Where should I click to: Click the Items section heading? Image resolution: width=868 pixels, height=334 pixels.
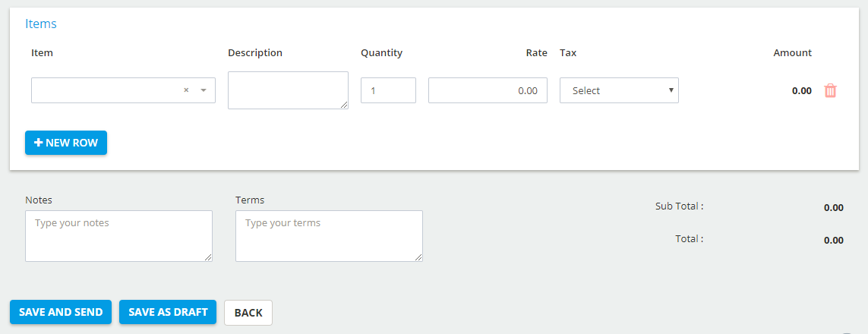[41, 24]
